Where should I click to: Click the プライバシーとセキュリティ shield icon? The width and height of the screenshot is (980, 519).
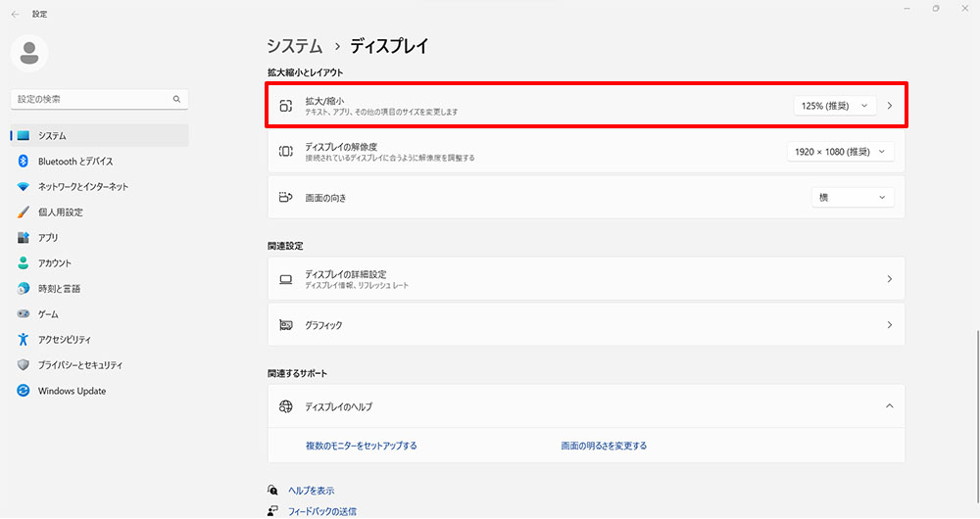(24, 364)
